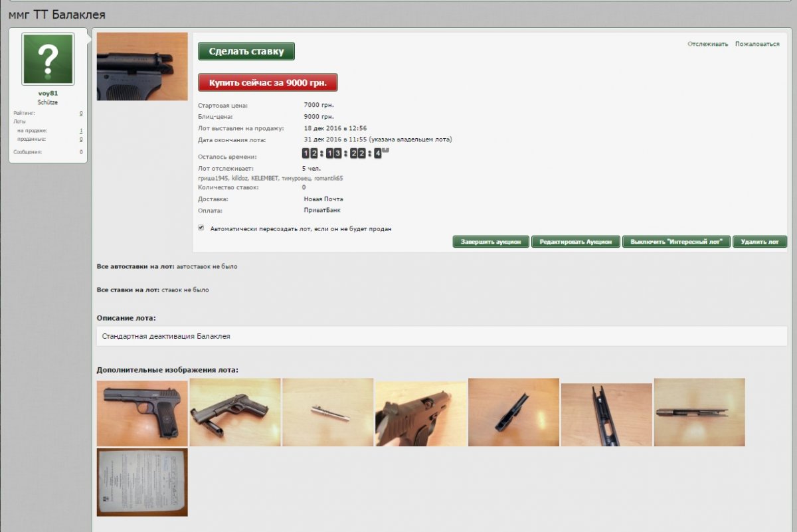Open the disassembled pistol thumbnail
This screenshot has width=797, height=532.
pyautogui.click(x=235, y=412)
